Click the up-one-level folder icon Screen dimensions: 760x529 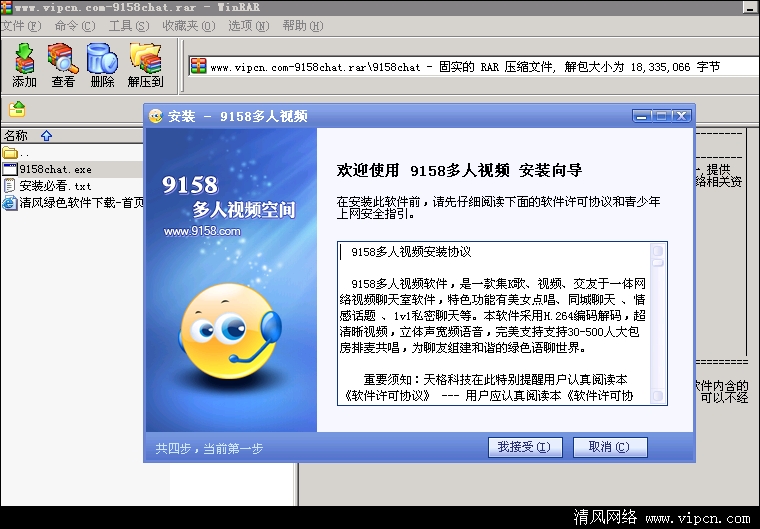[x=16, y=109]
